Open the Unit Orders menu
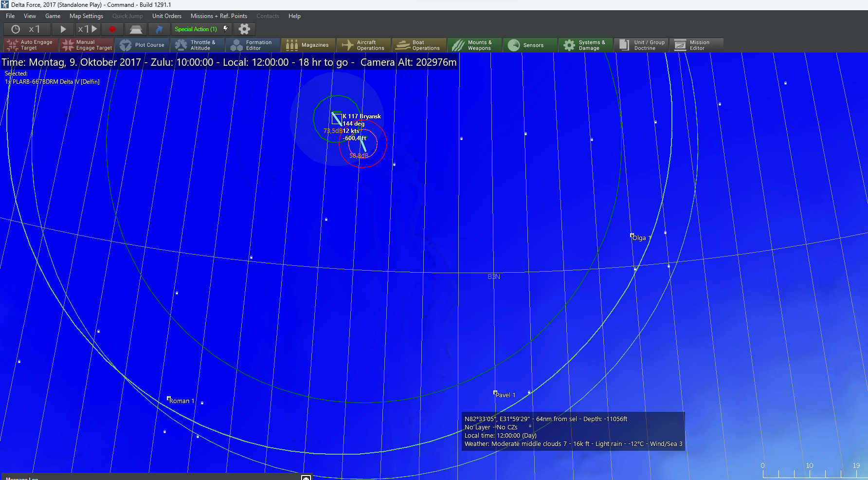 pos(167,16)
